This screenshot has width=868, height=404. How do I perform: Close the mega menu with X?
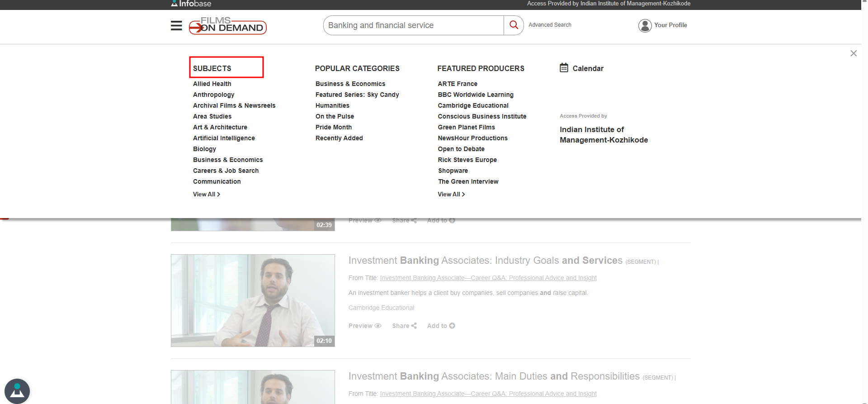point(853,53)
